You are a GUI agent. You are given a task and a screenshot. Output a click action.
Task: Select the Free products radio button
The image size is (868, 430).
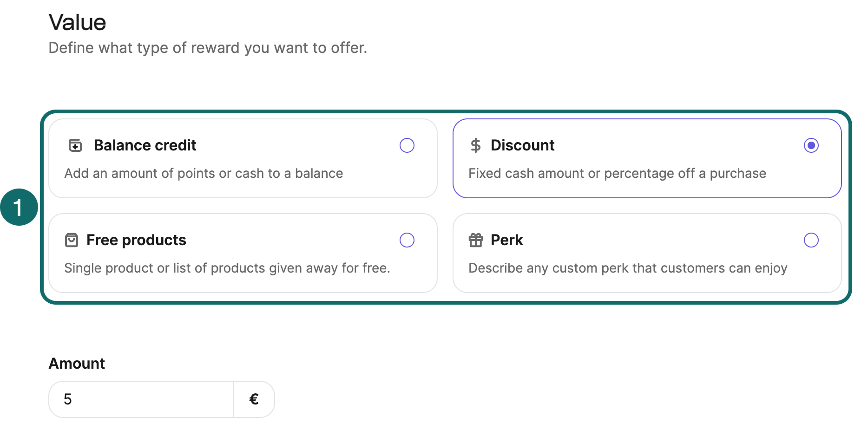407,240
